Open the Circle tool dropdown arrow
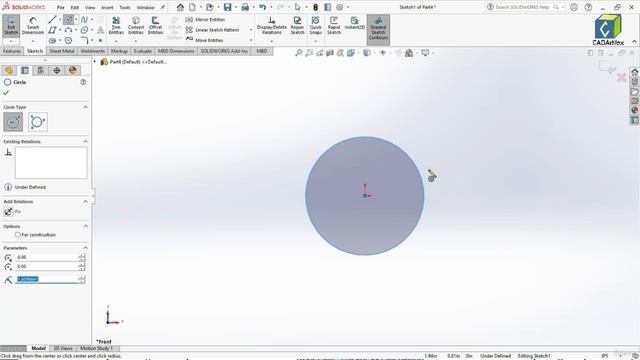The image size is (640, 360). 76,20
